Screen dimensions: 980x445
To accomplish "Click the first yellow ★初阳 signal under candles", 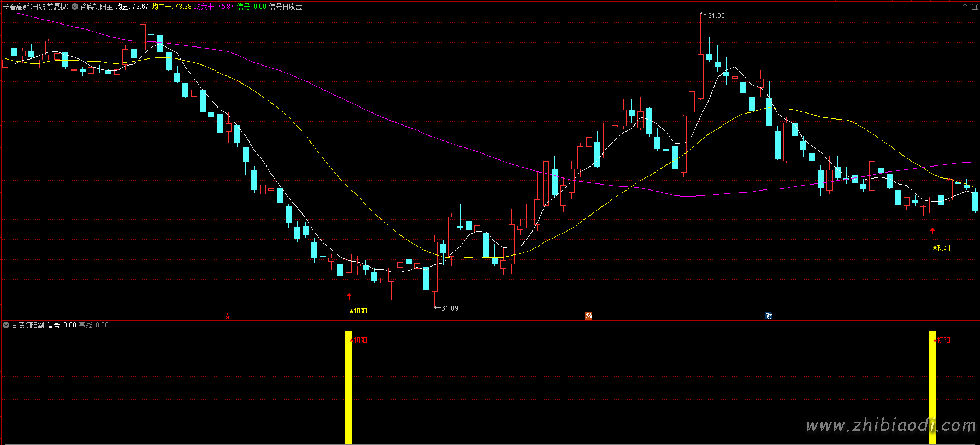I will point(358,311).
